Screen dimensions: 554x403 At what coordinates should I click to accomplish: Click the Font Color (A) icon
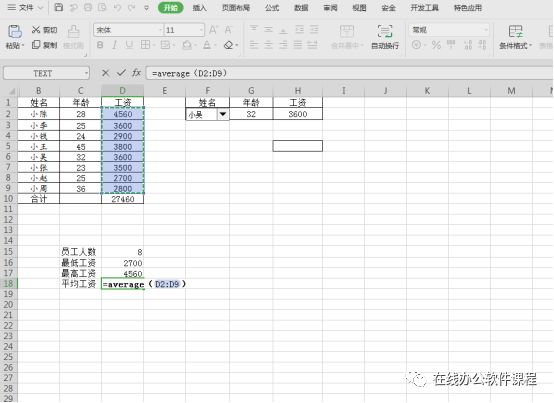click(x=207, y=45)
